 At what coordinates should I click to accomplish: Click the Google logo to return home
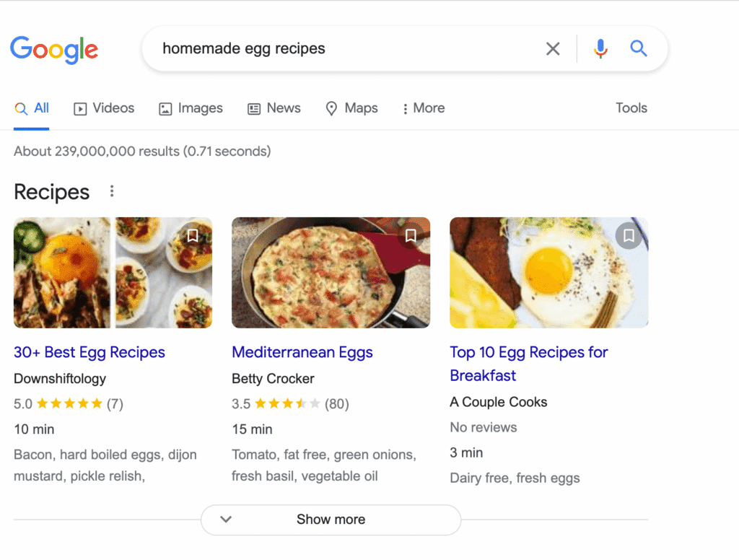(54, 50)
